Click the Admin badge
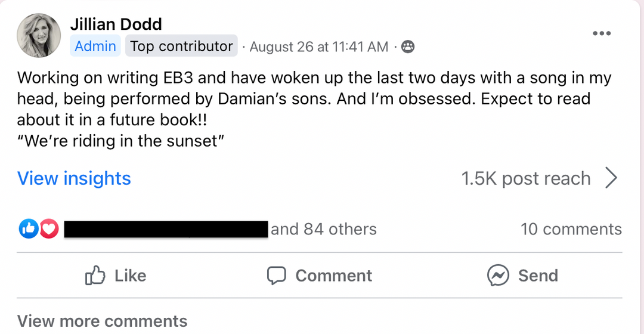The height and width of the screenshot is (334, 644). (95, 46)
